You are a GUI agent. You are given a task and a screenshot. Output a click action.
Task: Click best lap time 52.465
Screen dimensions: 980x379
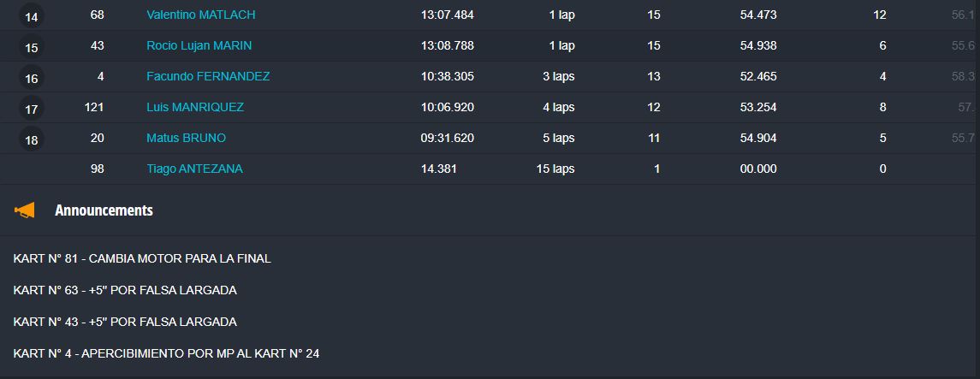[x=758, y=76]
